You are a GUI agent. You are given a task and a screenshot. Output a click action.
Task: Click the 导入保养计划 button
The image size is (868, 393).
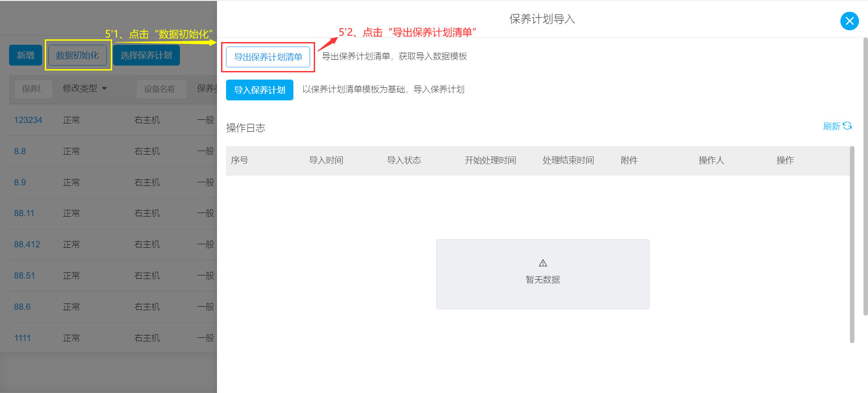tap(259, 90)
